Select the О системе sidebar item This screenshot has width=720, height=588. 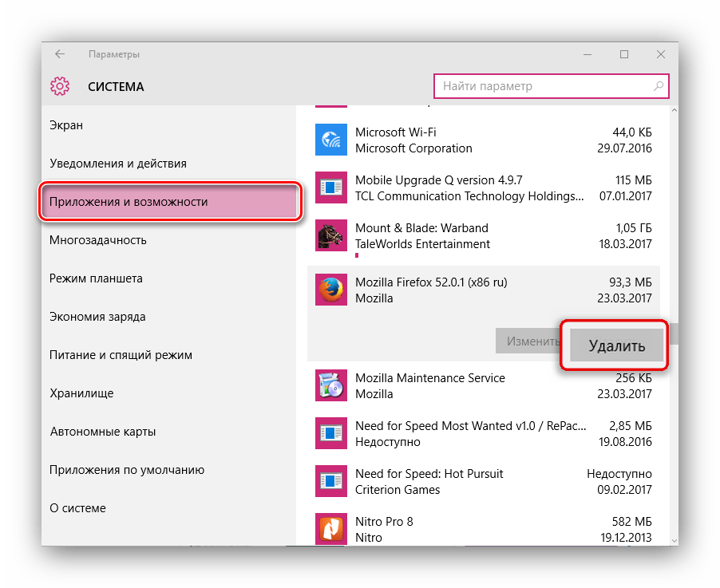(x=77, y=508)
